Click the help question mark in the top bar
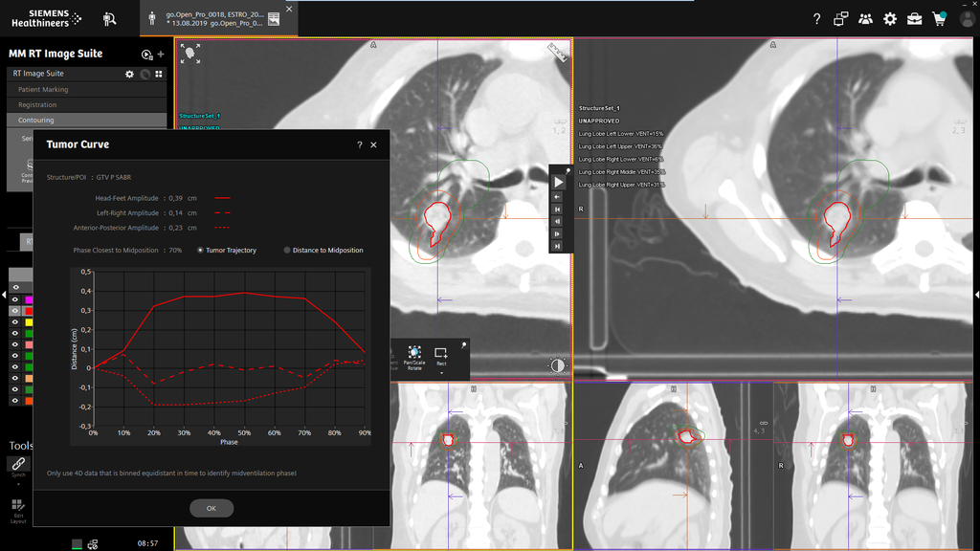 pos(816,18)
